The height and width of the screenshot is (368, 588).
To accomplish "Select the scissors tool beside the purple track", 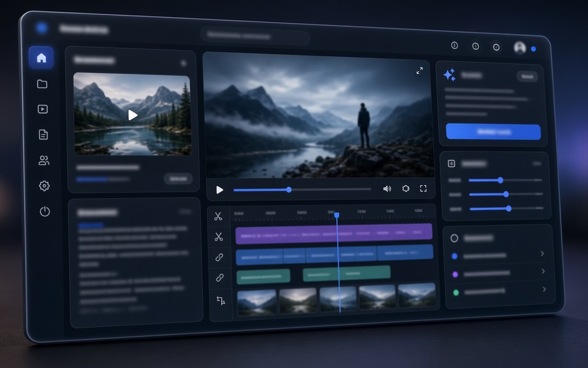I will (219, 237).
